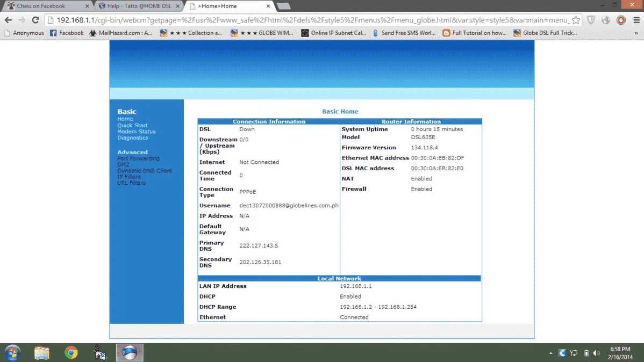Click the Basic sidebar heading

(x=127, y=111)
